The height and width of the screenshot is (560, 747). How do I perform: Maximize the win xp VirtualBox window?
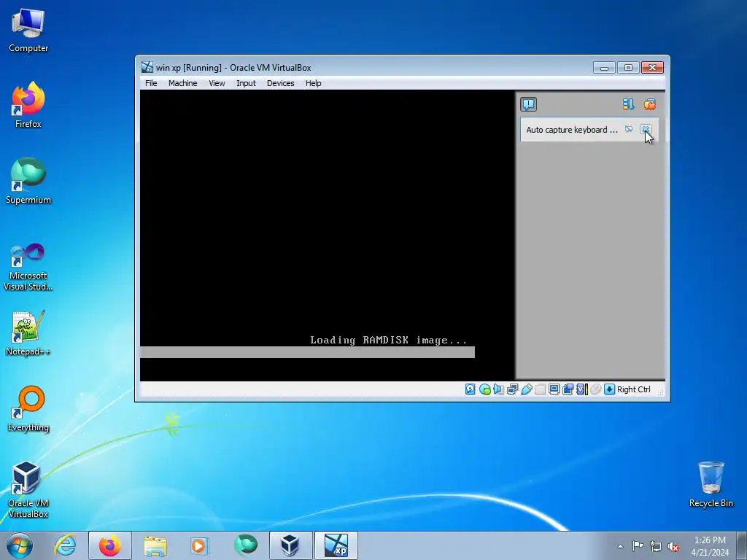(x=628, y=68)
